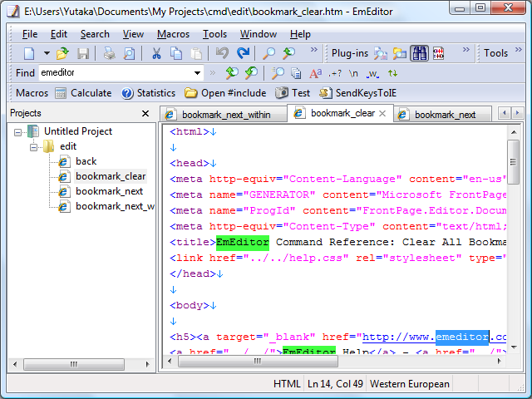Open the Macros menu

click(x=174, y=34)
